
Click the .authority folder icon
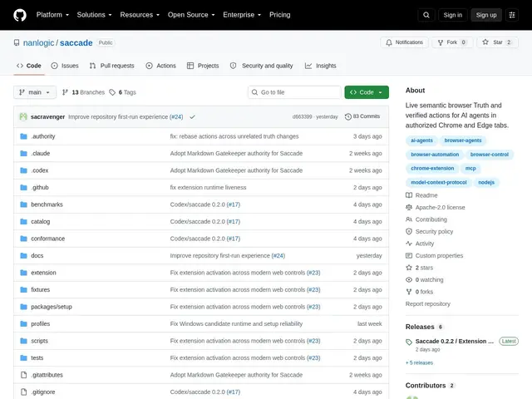23,136
